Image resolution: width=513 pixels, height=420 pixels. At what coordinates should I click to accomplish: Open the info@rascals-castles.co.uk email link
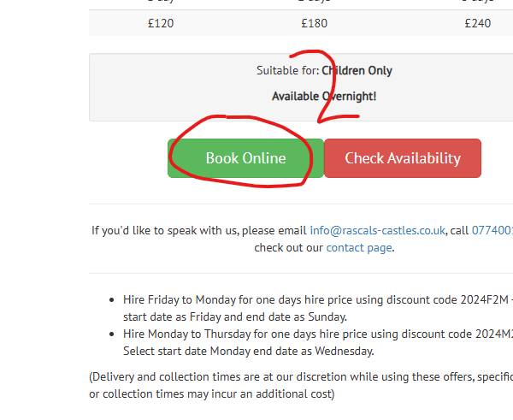377,230
